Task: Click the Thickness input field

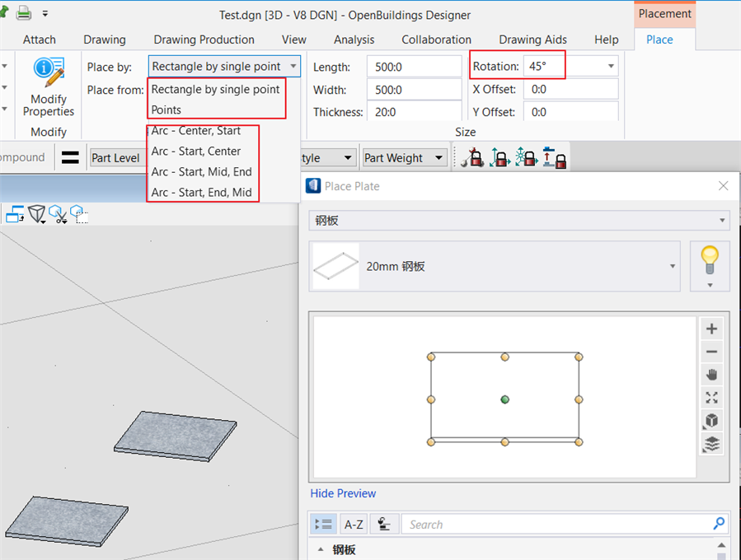Action: pos(414,112)
